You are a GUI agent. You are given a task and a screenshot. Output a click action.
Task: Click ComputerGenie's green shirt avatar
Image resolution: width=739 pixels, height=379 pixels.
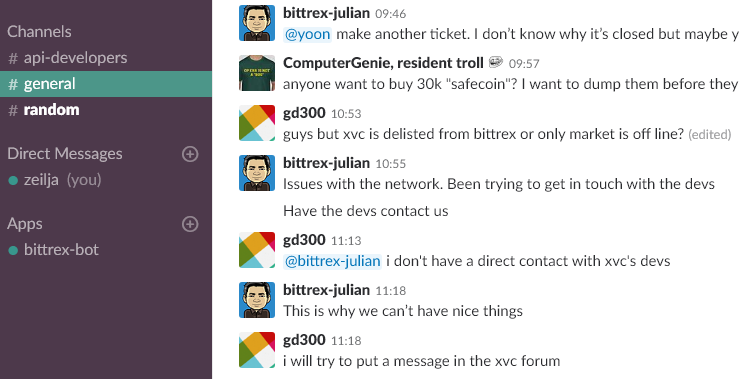click(x=257, y=73)
